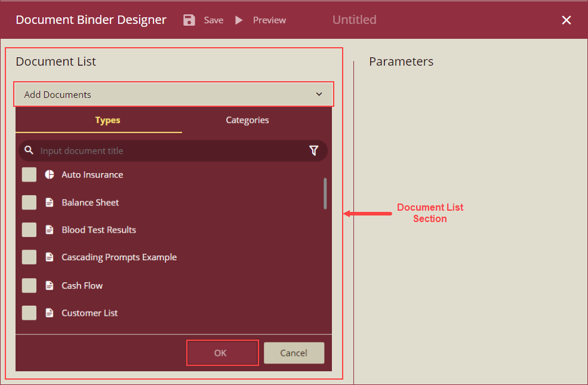
Task: Click the dashboard icon beside Auto Insurance
Action: [50, 174]
